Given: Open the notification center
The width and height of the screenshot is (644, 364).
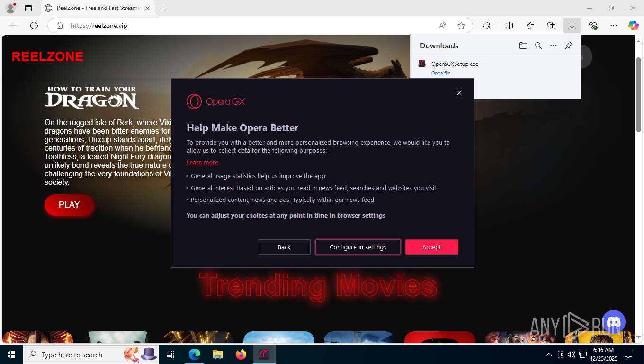Looking at the screenshot, I should click(628, 355).
